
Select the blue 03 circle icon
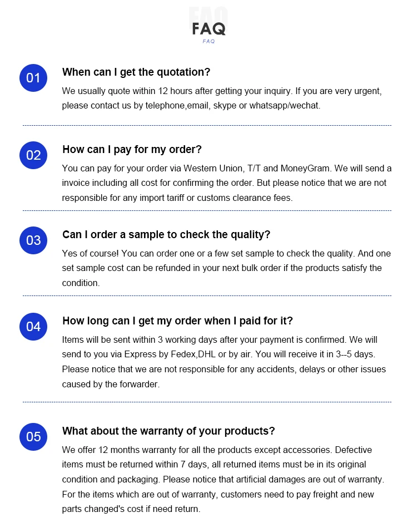pos(33,240)
